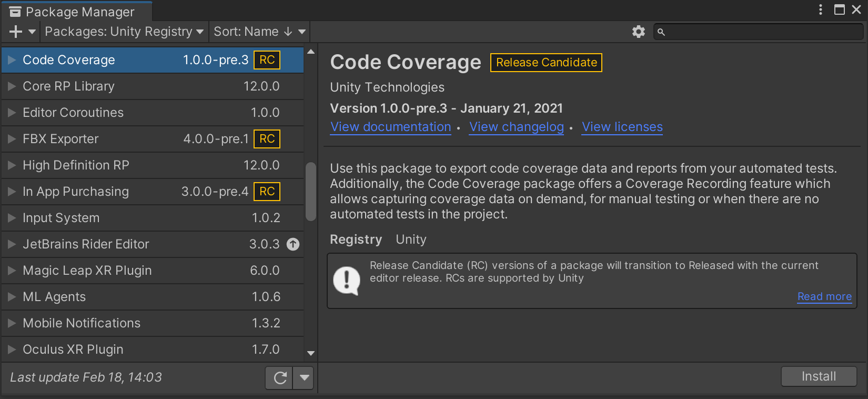Select ML Agents in the package list
This screenshot has height=399, width=868.
point(54,297)
